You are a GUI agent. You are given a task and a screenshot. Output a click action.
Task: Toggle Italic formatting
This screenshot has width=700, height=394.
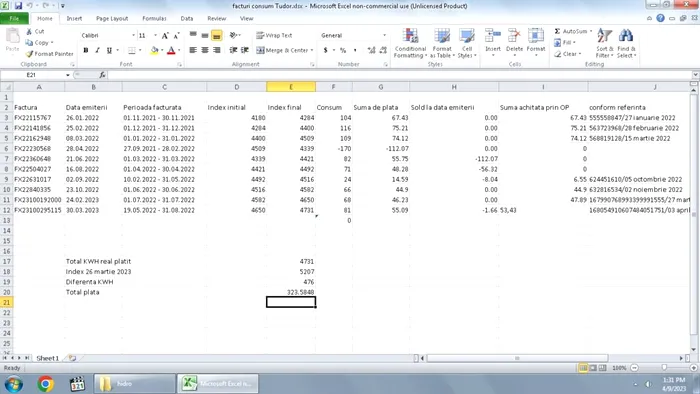click(x=97, y=50)
